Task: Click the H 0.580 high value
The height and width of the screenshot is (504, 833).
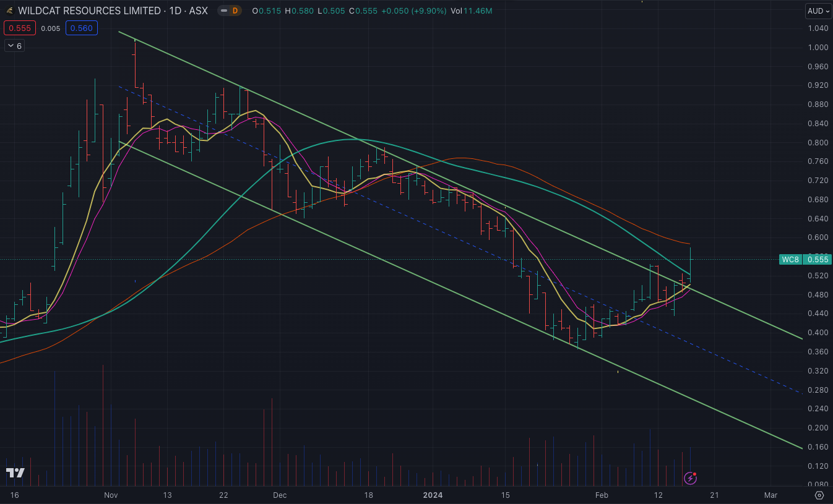Action: coord(300,11)
